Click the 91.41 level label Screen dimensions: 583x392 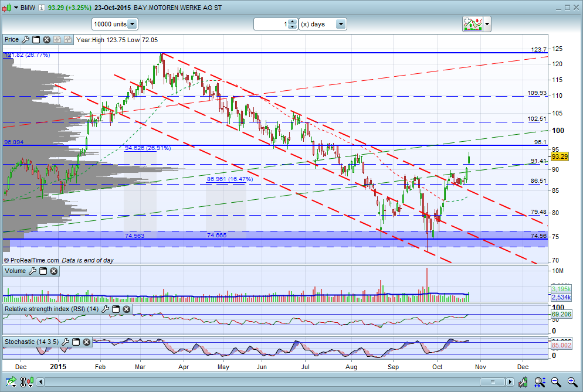coord(539,161)
